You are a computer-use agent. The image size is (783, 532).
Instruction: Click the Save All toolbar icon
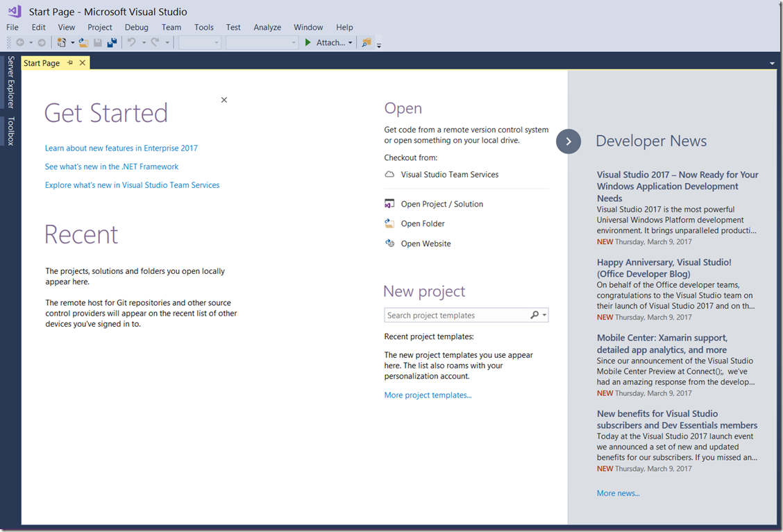(112, 43)
